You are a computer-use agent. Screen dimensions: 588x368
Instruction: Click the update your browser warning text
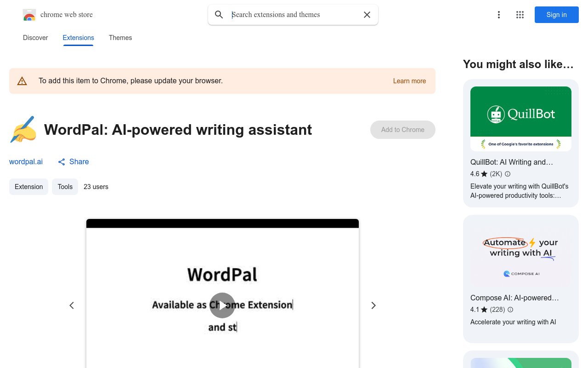130,81
